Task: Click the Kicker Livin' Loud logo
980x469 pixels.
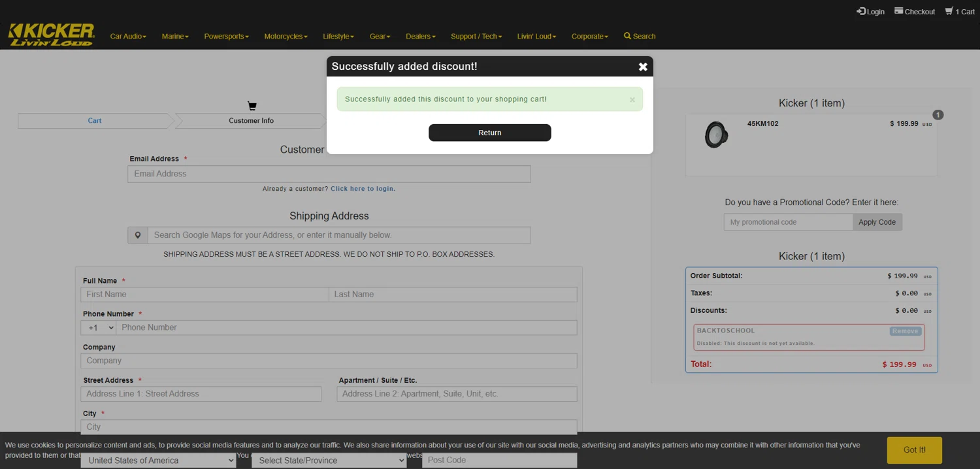Action: (x=52, y=35)
